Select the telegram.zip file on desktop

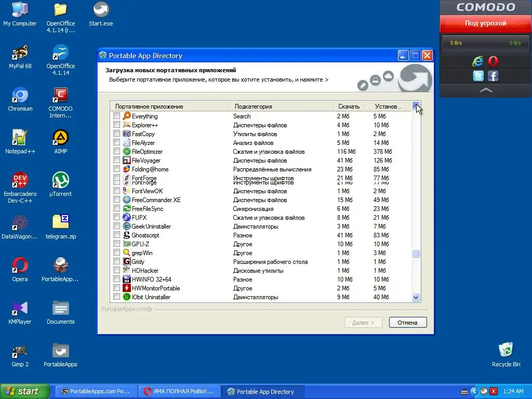coord(61,227)
